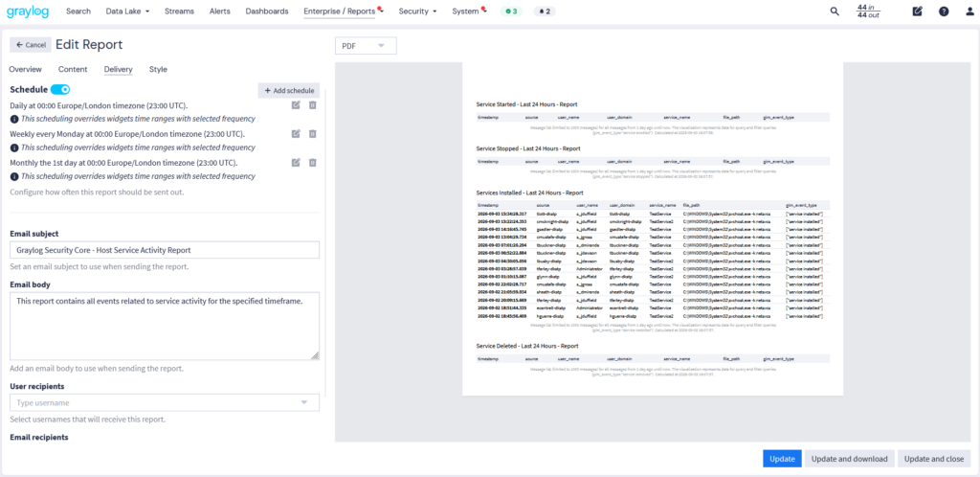The height and width of the screenshot is (477, 980).
Task: Click the Email body resize grip
Action: click(x=314, y=355)
